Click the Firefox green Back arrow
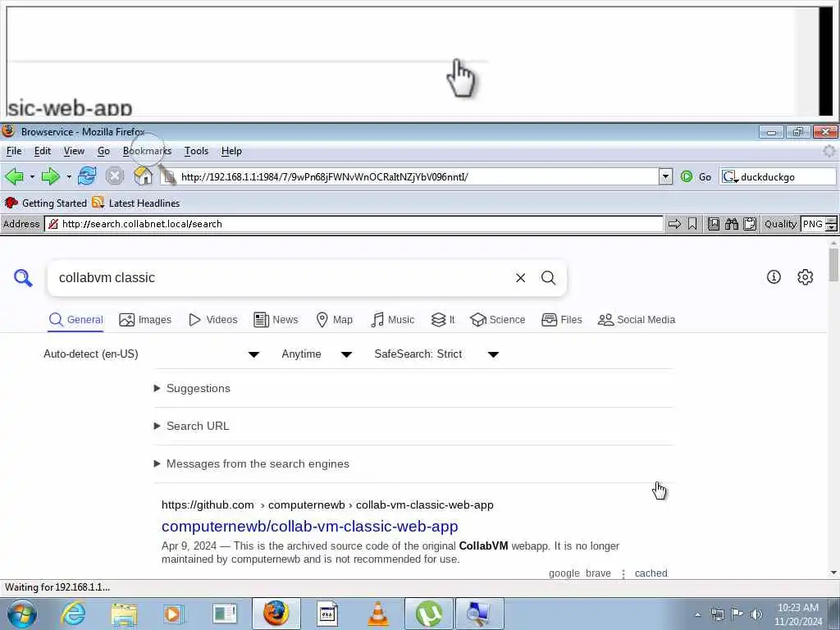The image size is (840, 630). tap(15, 176)
